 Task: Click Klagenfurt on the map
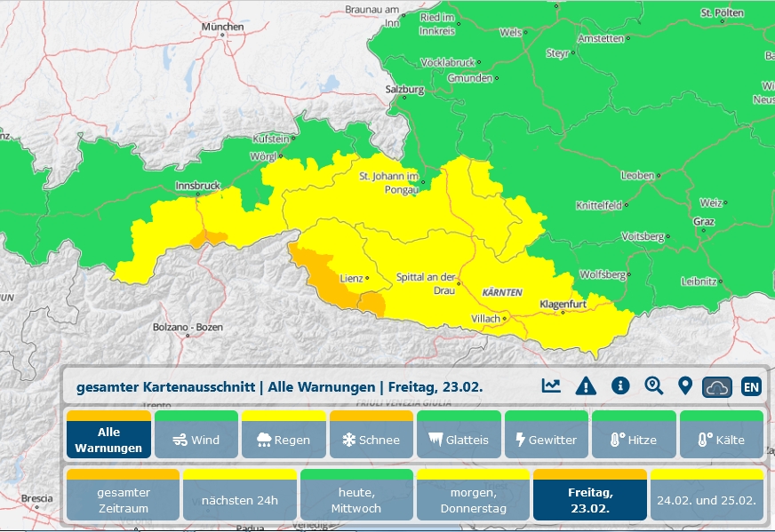(x=565, y=304)
